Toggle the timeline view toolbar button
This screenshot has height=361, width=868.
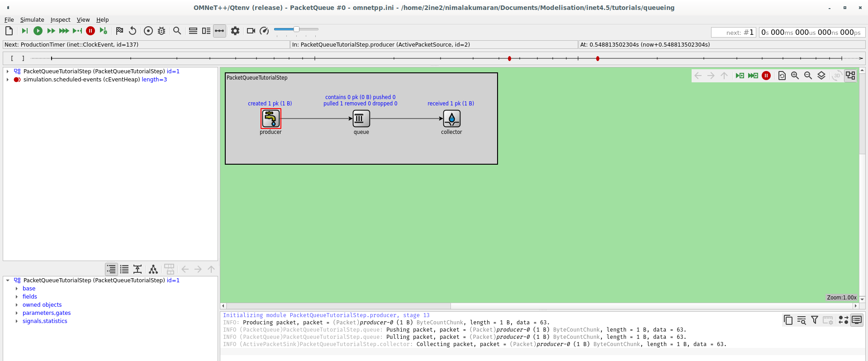219,31
